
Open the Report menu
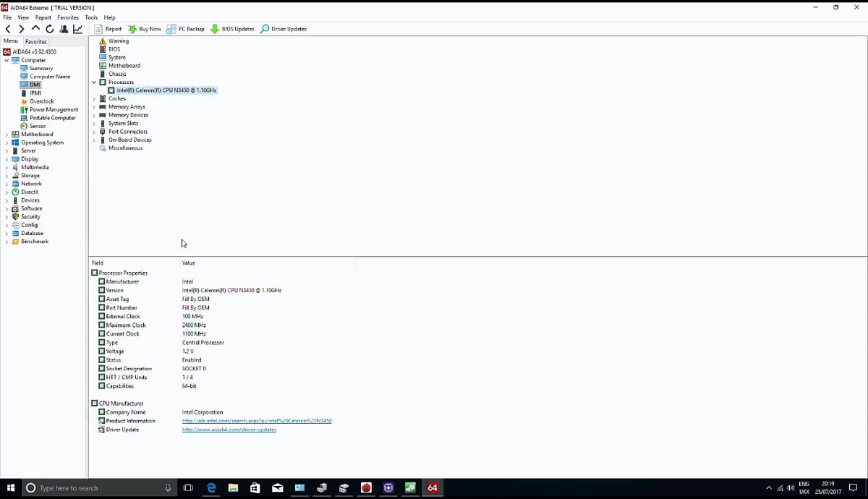coord(43,17)
